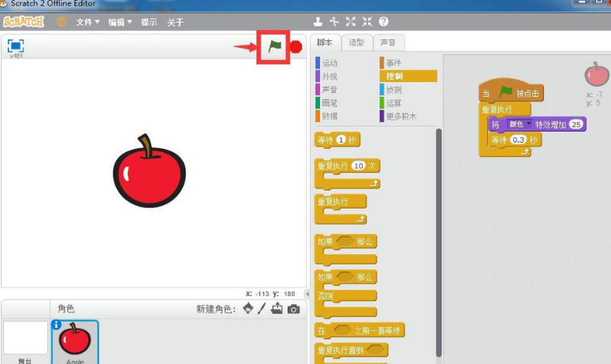Upload sprite from file

(x=277, y=308)
